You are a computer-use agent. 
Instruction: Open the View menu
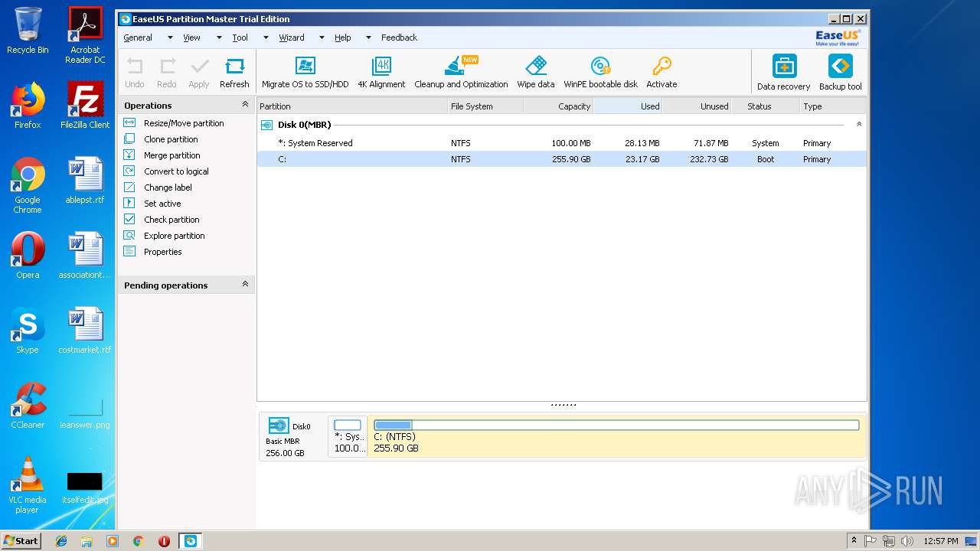click(x=191, y=37)
